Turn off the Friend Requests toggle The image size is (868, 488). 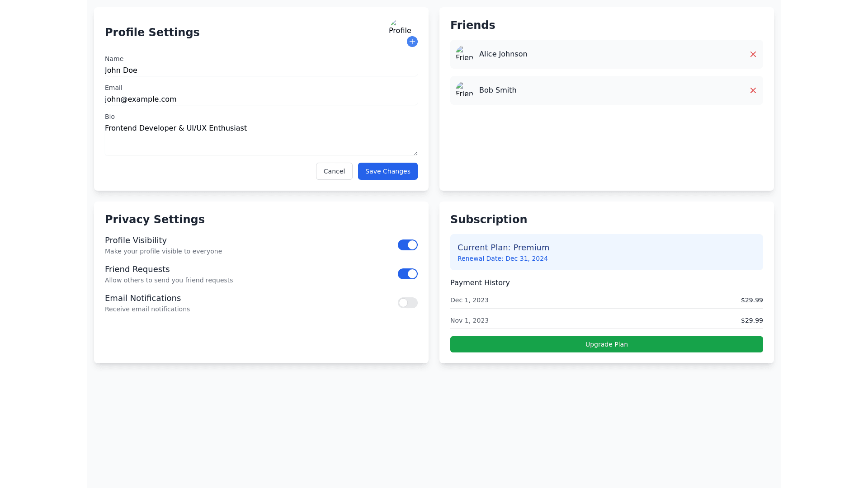(x=407, y=273)
